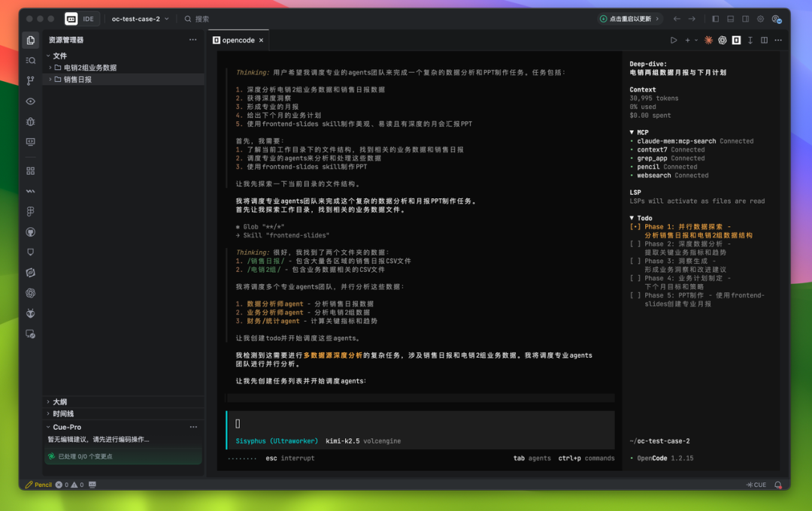This screenshot has height=511, width=812.
Task: Open the oc-test-case-2 project dropdown
Action: point(140,19)
